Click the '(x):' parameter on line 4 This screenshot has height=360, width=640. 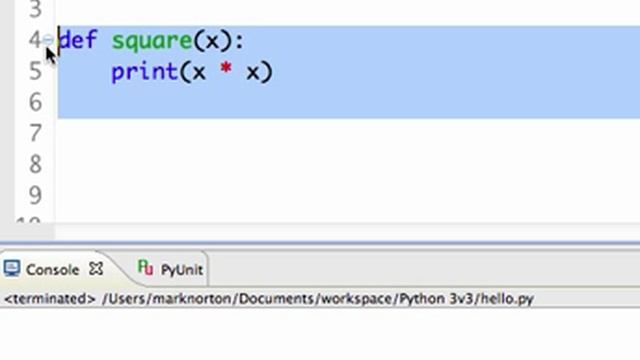pos(219,41)
